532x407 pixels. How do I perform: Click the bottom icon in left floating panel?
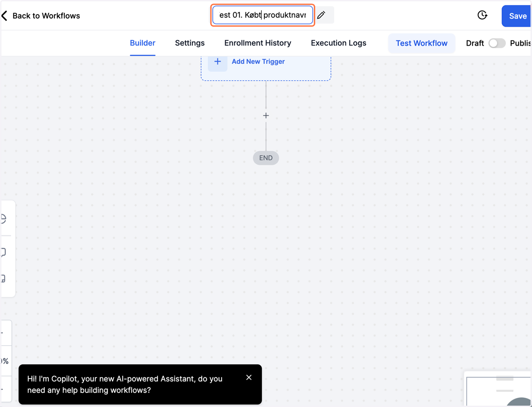(x=4, y=279)
